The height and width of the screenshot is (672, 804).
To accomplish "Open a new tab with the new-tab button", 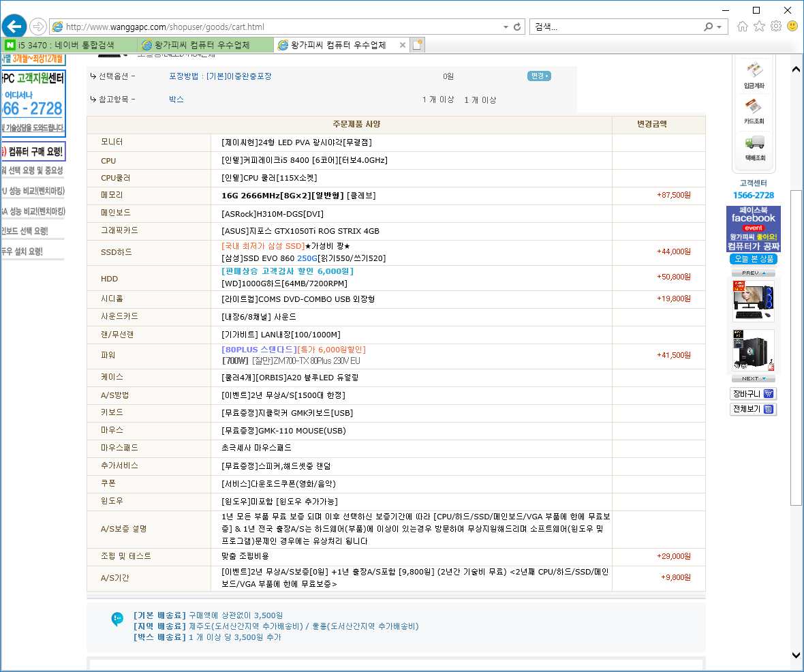I will pyautogui.click(x=418, y=45).
